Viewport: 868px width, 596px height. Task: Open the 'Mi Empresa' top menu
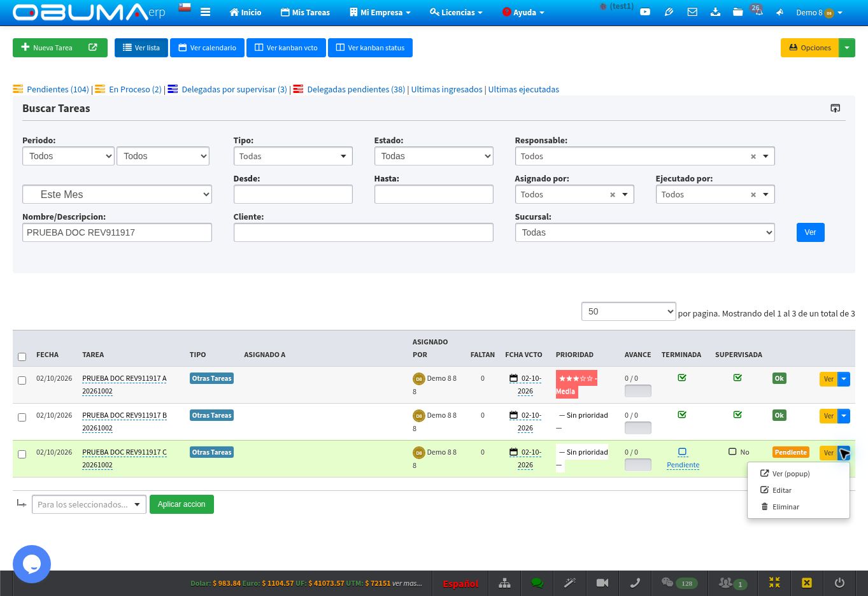380,12
